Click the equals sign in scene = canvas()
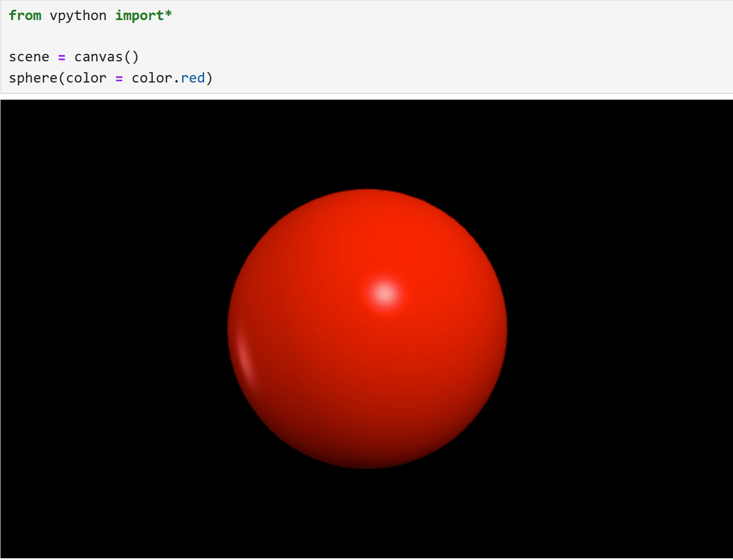Screen dimensions: 733x560 click(61, 56)
